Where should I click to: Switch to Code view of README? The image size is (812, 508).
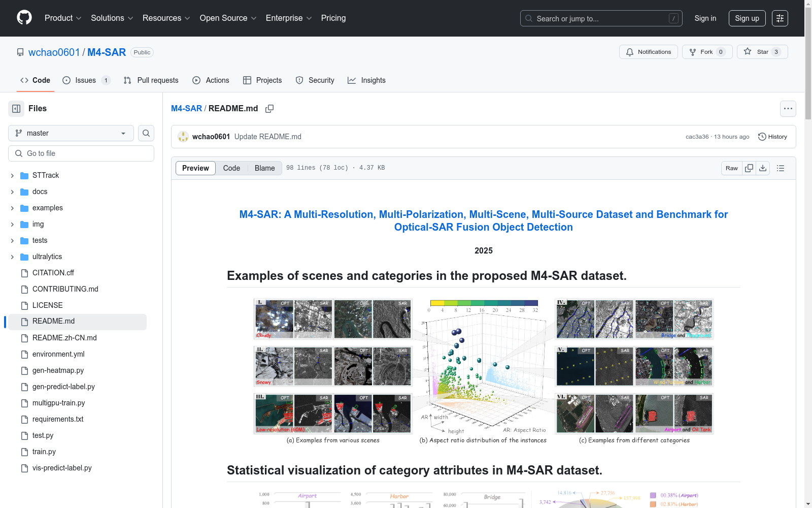pos(231,168)
